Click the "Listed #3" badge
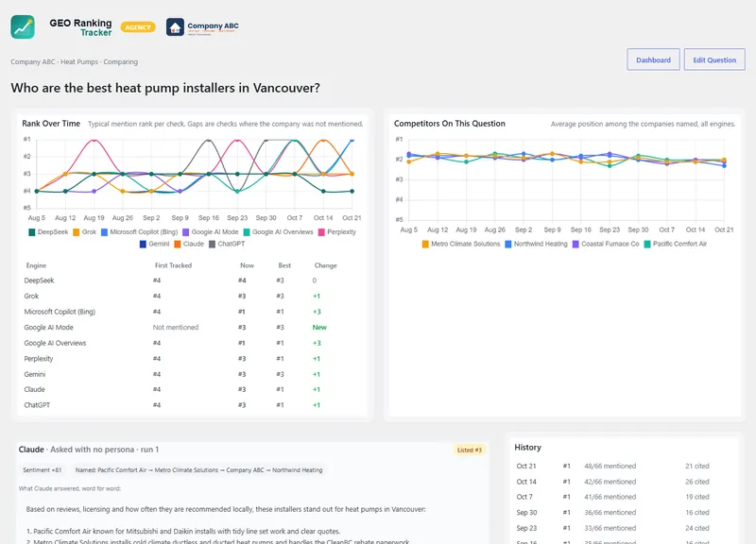This screenshot has width=756, height=544. 469,450
